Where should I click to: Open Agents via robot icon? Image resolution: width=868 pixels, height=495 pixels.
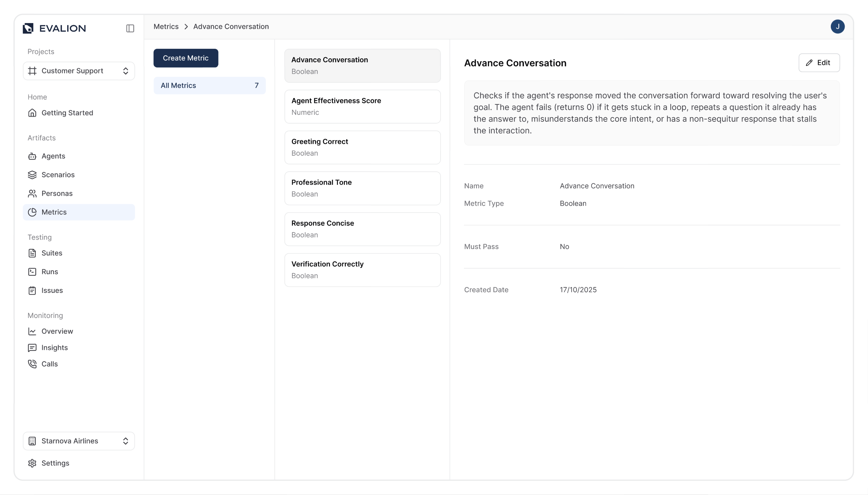point(32,156)
